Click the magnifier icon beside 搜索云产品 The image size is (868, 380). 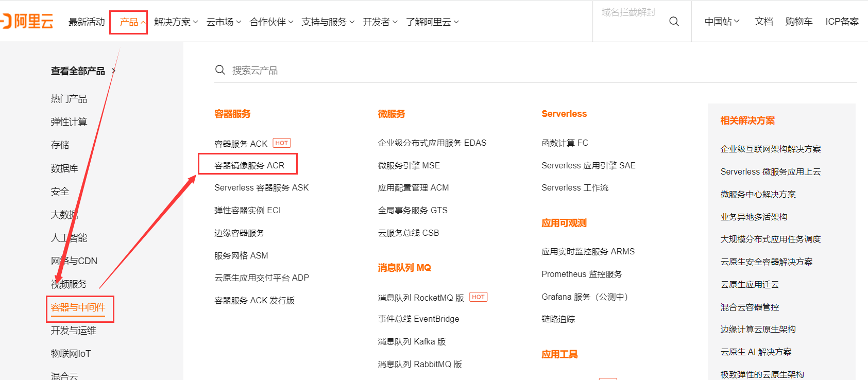(x=220, y=70)
